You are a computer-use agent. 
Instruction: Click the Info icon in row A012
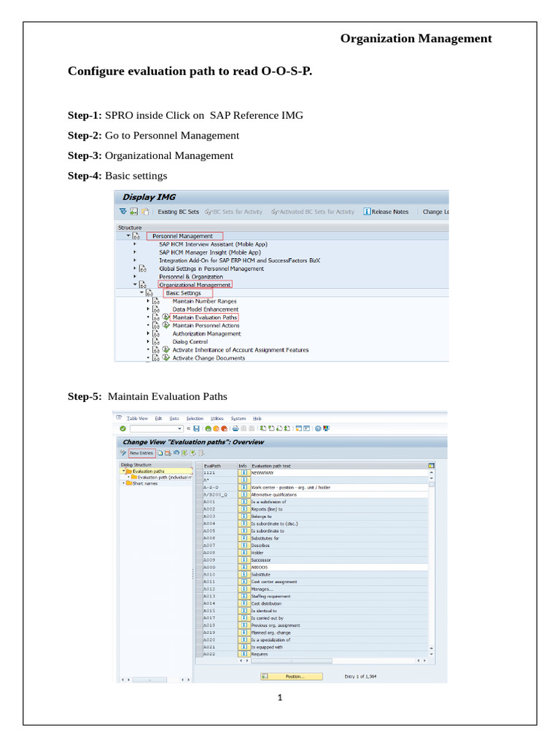(x=244, y=589)
